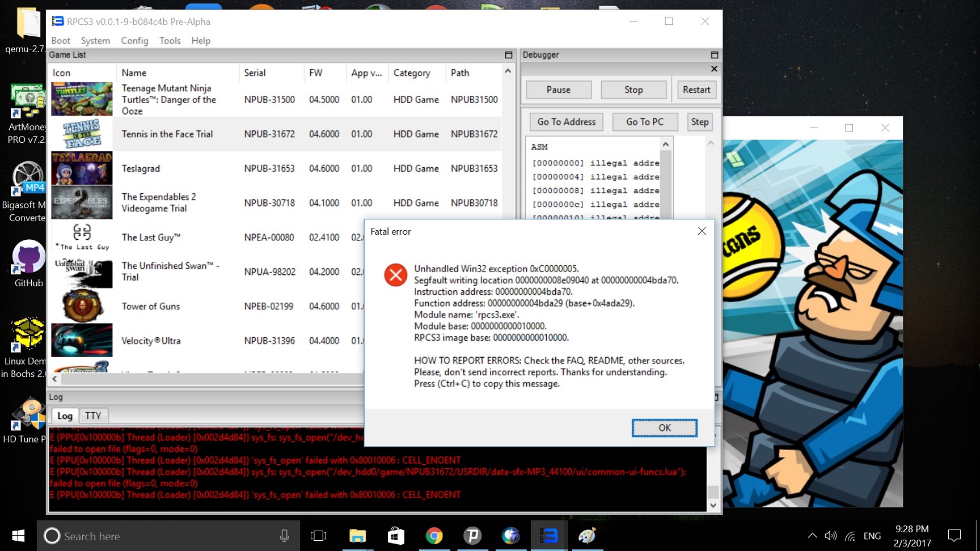Show hidden system tray icons
The image size is (980, 551).
(812, 536)
